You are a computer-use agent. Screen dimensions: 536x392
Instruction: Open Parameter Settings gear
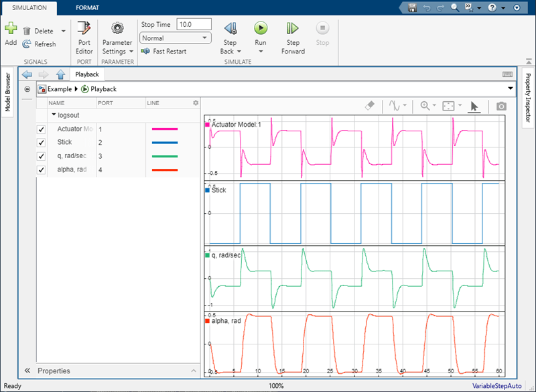tap(117, 28)
